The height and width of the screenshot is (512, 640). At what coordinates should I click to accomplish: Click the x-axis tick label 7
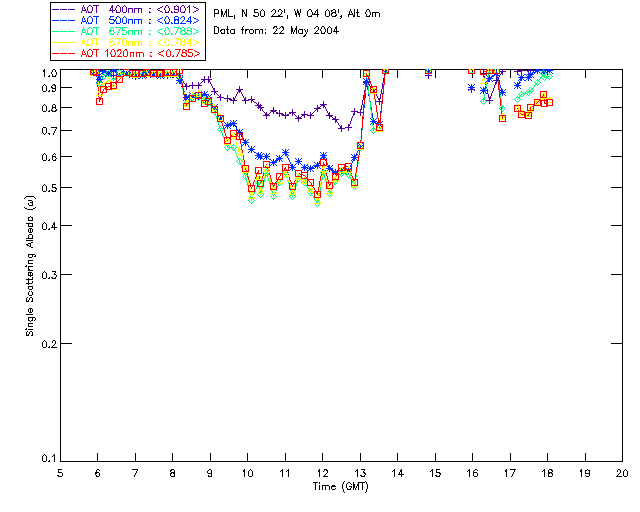[135, 473]
